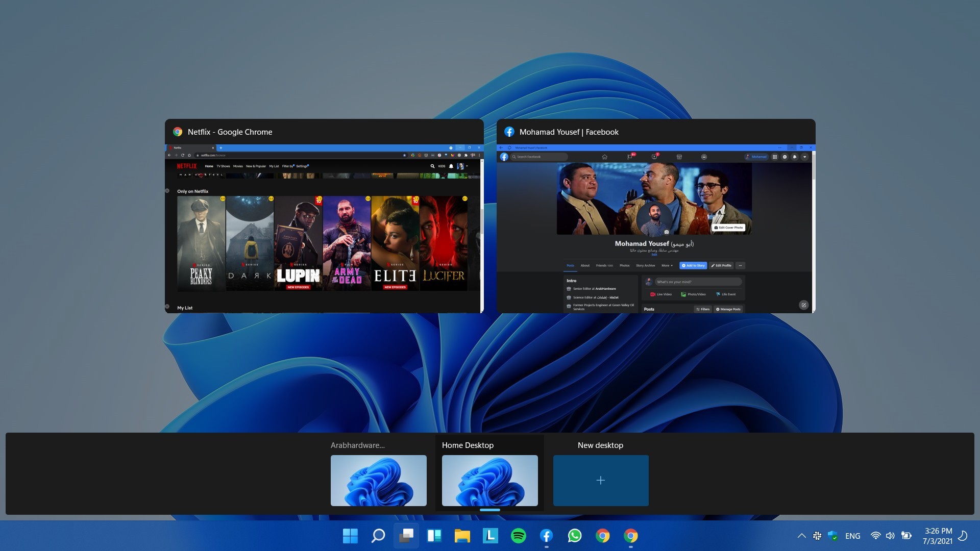980x551 pixels.
Task: Open Netflix New & Popular menu item
Action: pyautogui.click(x=256, y=166)
